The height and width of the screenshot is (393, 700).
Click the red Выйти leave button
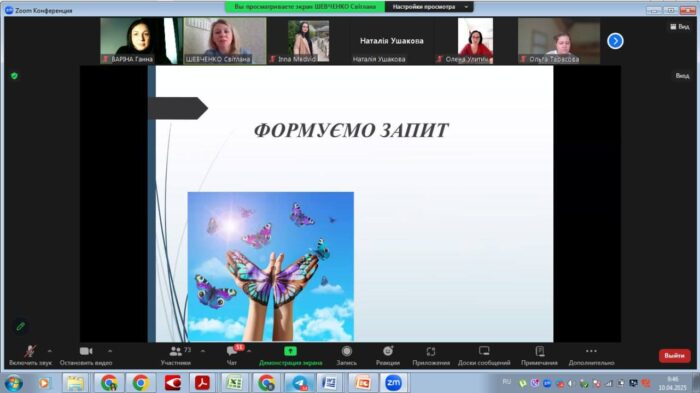(x=675, y=355)
